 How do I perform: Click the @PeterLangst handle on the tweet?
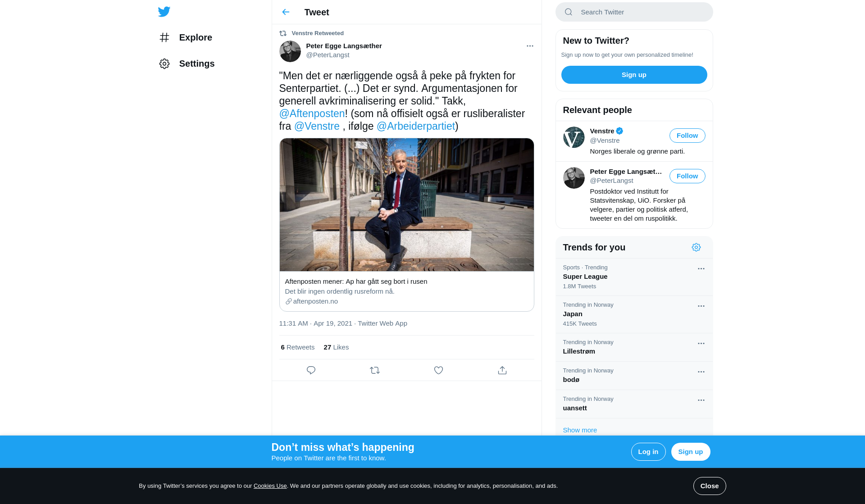328,55
